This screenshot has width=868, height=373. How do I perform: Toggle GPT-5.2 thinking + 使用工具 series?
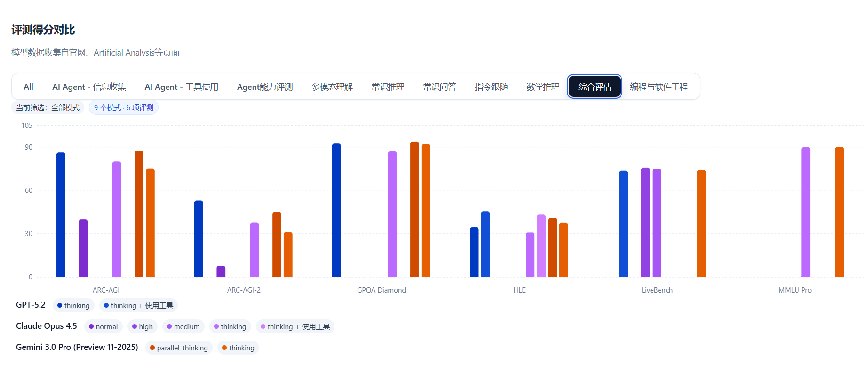pyautogui.click(x=138, y=306)
